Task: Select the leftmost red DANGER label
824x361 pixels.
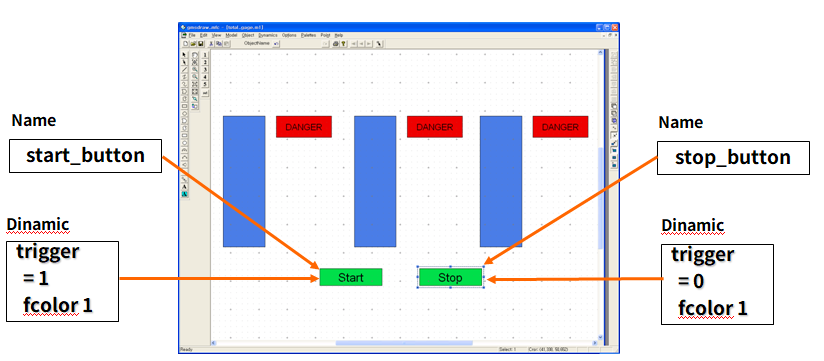Action: click(x=304, y=127)
